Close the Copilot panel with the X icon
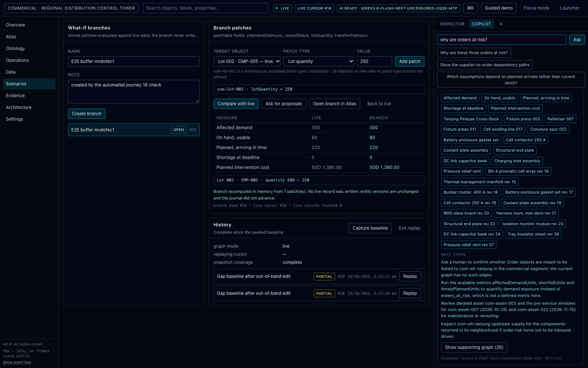Viewport: 588px width, 368px height. 501,24
